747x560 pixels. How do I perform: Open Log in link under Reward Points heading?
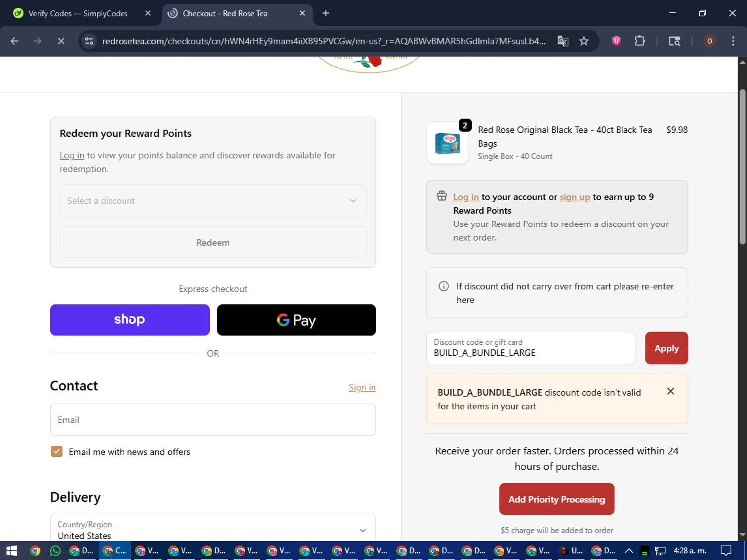click(x=72, y=155)
